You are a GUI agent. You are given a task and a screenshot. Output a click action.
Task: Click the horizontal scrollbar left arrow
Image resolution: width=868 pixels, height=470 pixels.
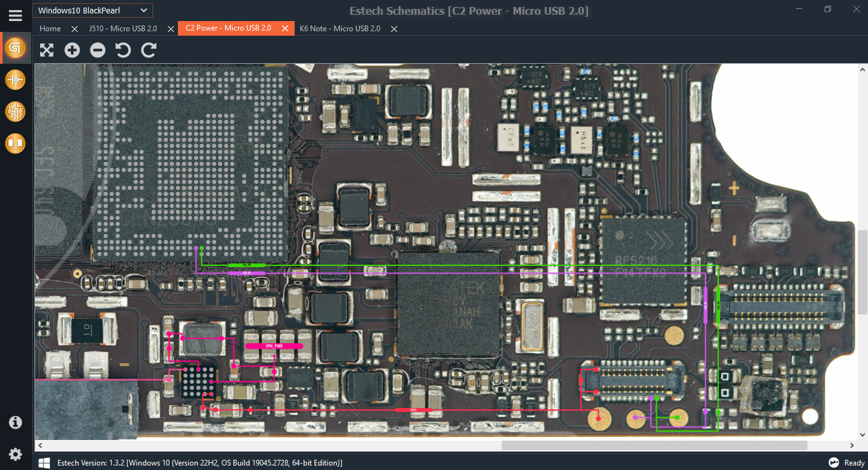(x=39, y=446)
